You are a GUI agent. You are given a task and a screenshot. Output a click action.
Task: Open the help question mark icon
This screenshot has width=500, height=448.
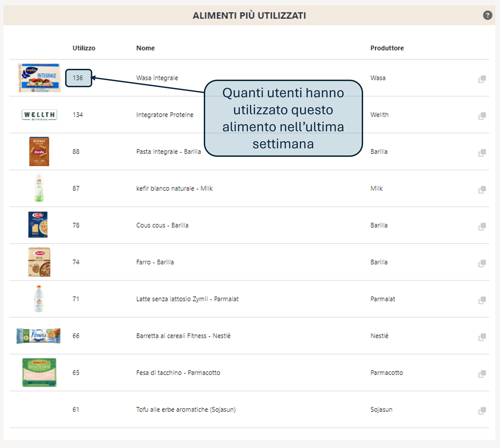[x=487, y=15]
